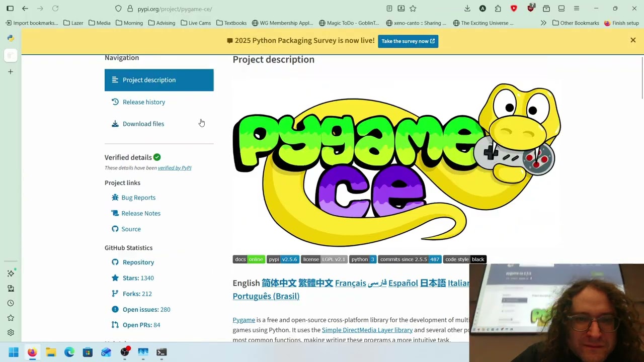Open the AI chatbot sparkle sidebar icon
644x362 pixels.
[x=11, y=273]
